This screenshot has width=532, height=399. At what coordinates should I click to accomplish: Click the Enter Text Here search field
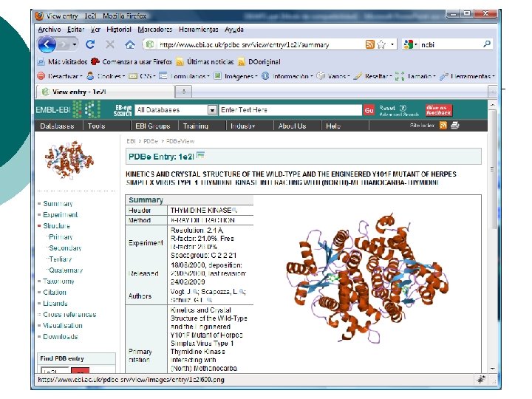click(x=290, y=110)
